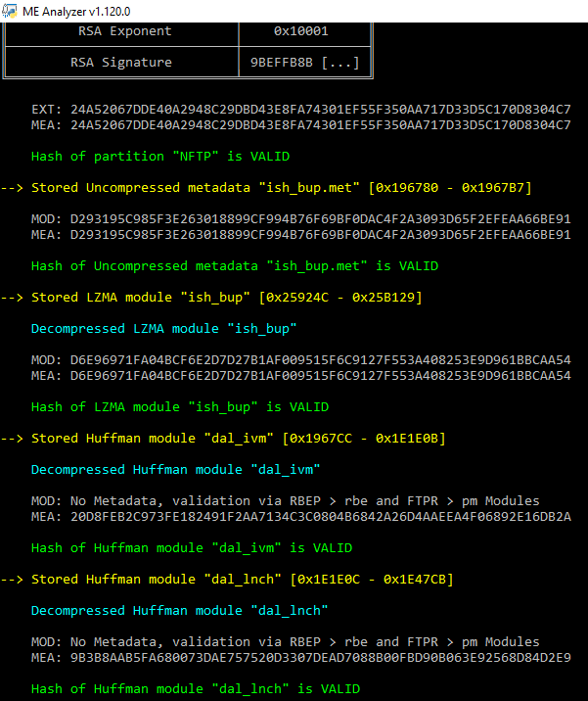Image resolution: width=588 pixels, height=701 pixels.
Task: Click the dal_lnch offset range 0x1E1E0C
Action: point(372,580)
